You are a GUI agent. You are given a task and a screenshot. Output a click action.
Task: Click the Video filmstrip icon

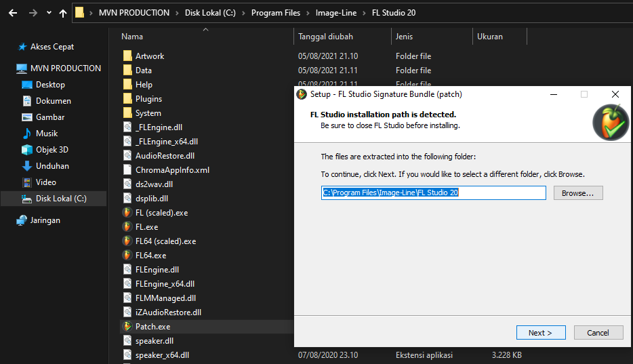pyautogui.click(x=27, y=182)
